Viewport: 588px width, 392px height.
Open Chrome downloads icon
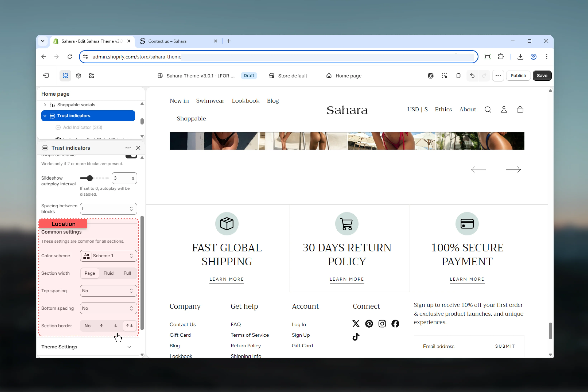click(x=520, y=57)
